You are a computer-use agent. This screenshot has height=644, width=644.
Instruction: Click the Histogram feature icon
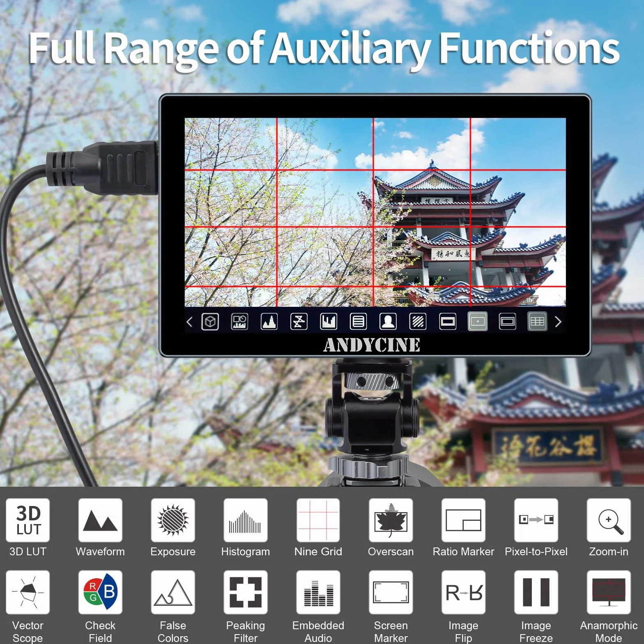pyautogui.click(x=246, y=520)
